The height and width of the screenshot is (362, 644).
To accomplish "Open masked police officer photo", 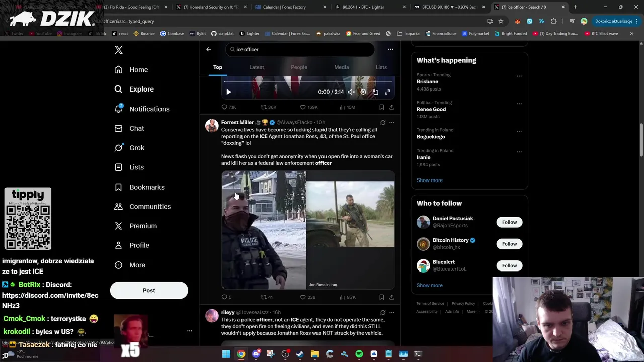I will pyautogui.click(x=264, y=230).
